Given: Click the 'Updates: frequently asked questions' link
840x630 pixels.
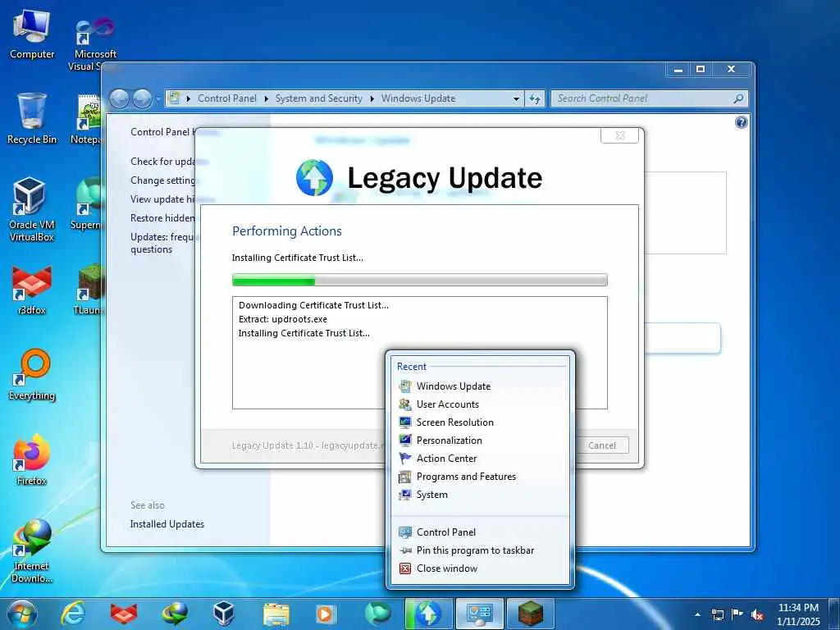Looking at the screenshot, I should coord(163,243).
